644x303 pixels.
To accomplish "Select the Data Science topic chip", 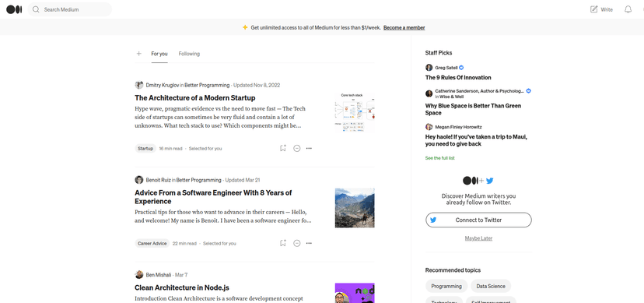I will coord(491,286).
